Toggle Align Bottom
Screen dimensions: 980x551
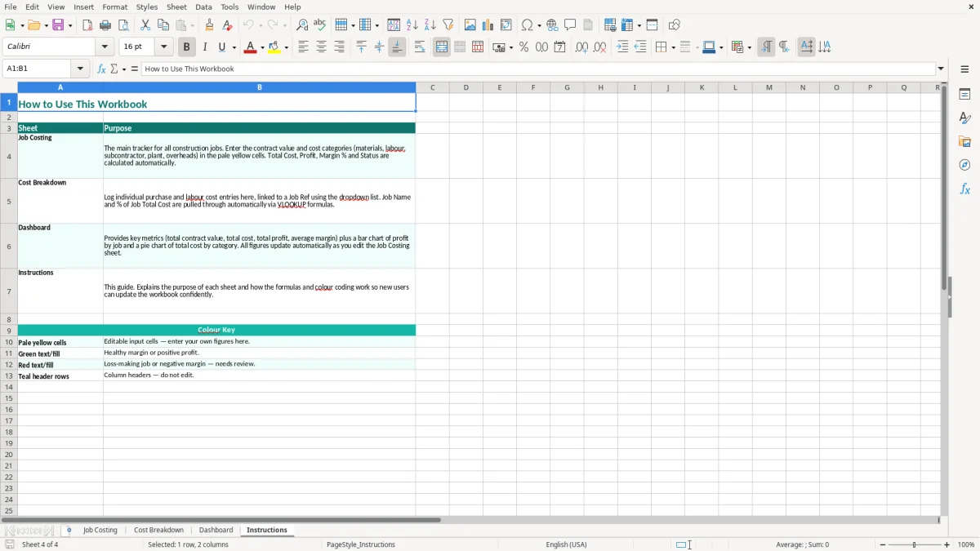[397, 47]
